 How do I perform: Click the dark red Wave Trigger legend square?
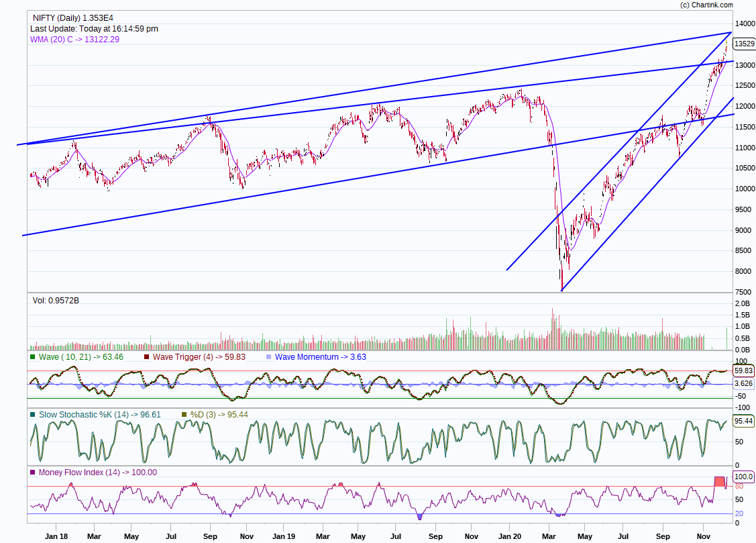point(147,357)
